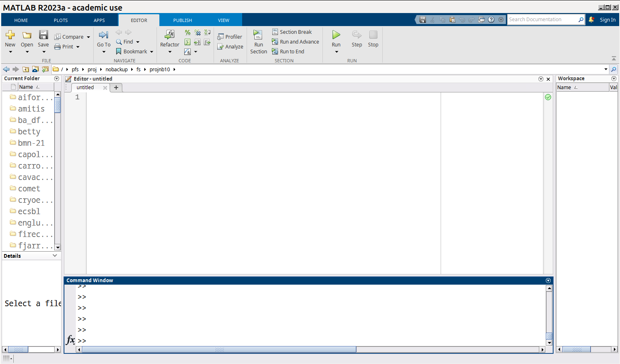Click the Analyze button

[230, 47]
